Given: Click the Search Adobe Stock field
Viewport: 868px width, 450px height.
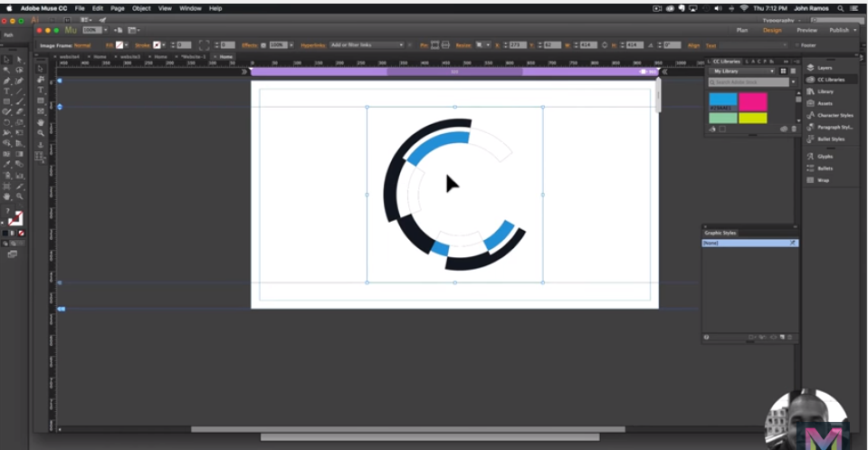Looking at the screenshot, I should [749, 81].
